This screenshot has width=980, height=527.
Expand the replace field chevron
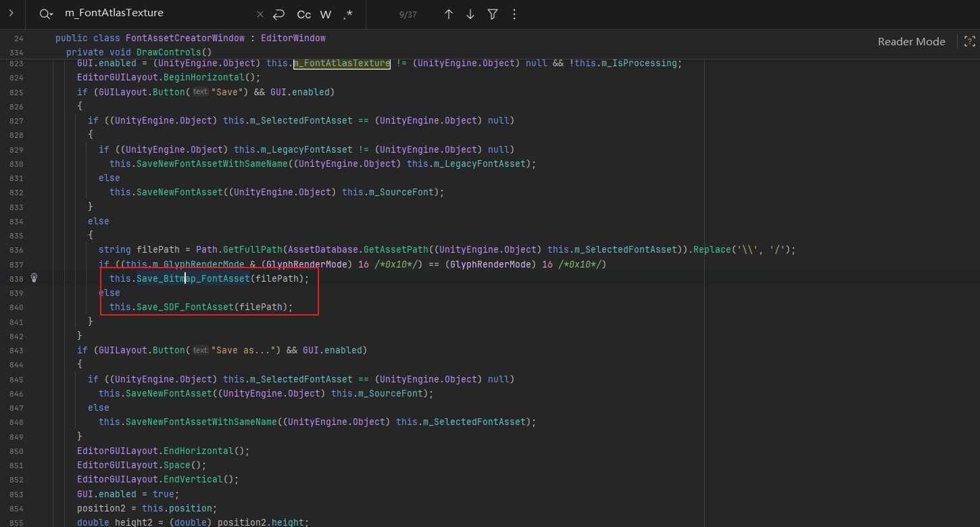point(11,14)
